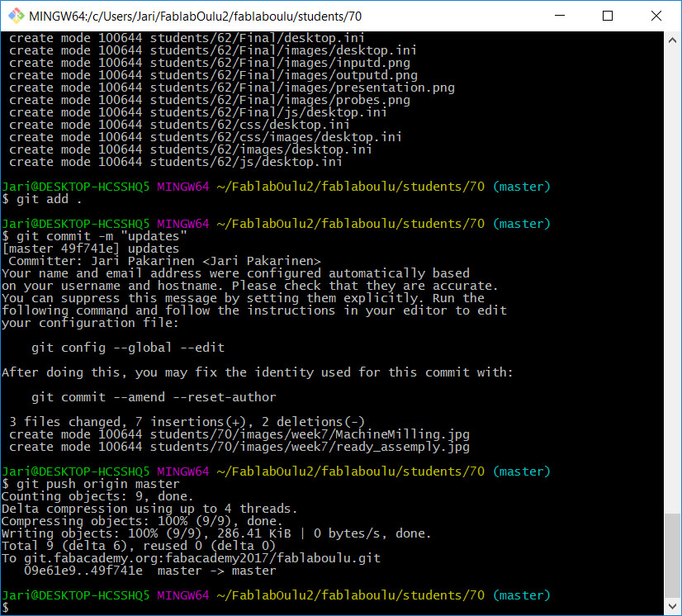Click "git config --global --edit" text
682x616 pixels.
pyautogui.click(x=128, y=348)
